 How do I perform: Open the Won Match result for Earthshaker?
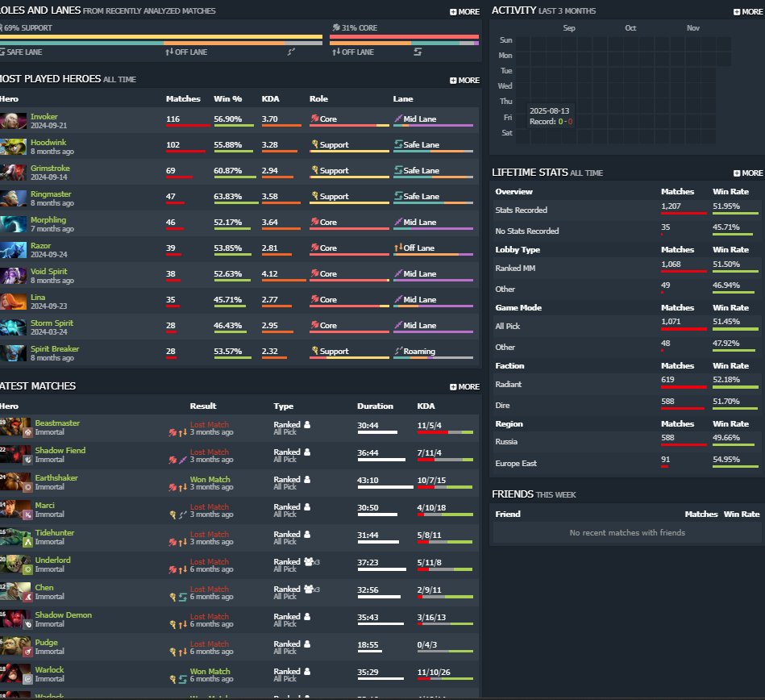[210, 479]
